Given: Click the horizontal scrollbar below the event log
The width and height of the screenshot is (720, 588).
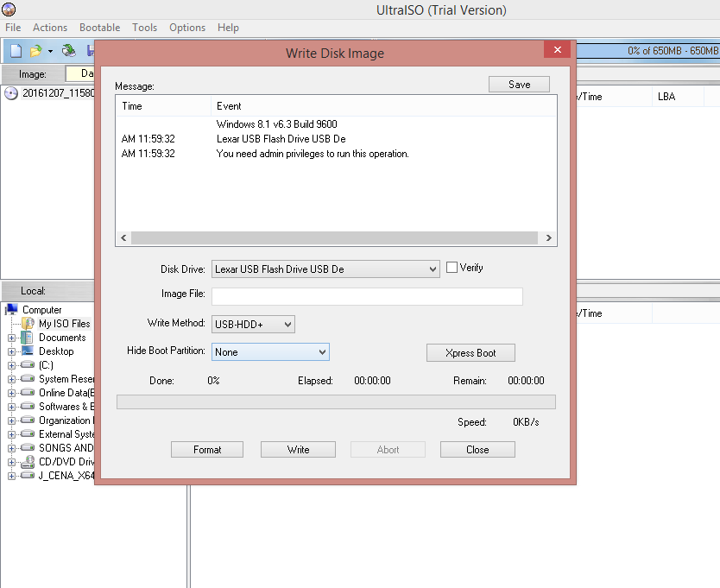Looking at the screenshot, I should click(337, 237).
